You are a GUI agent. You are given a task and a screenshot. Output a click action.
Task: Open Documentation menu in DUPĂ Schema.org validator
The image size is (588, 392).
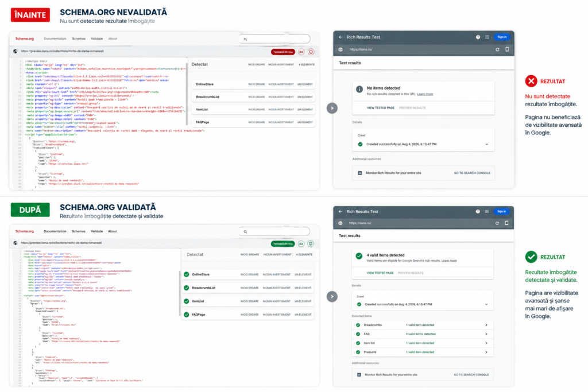point(55,231)
